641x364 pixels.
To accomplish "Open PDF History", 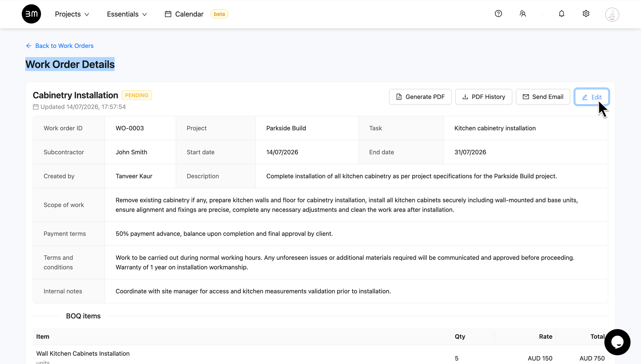I will (484, 97).
